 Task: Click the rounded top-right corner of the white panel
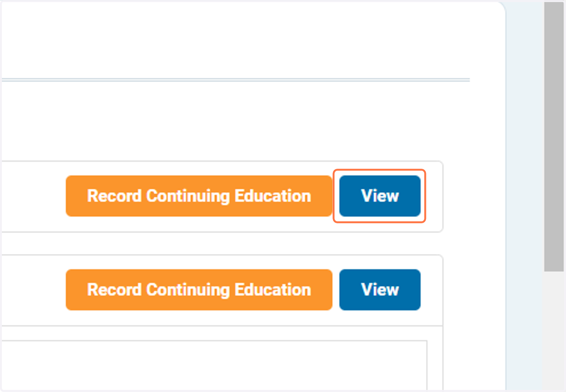[x=499, y=8]
